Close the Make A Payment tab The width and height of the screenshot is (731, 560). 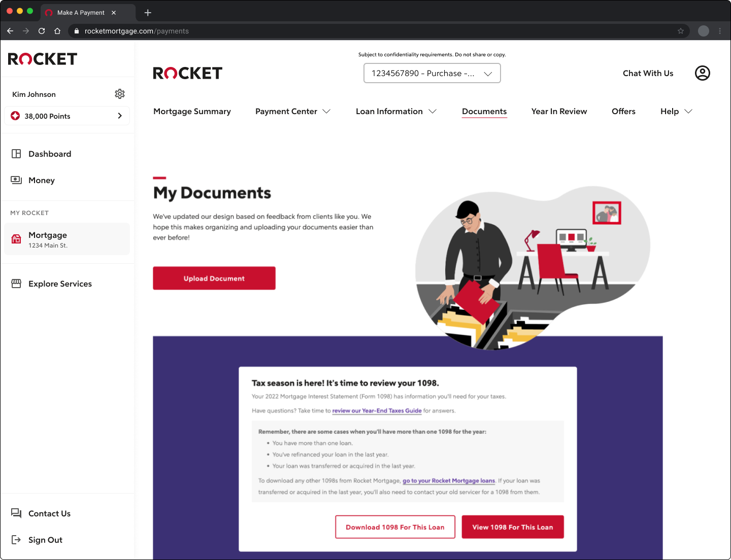114,13
